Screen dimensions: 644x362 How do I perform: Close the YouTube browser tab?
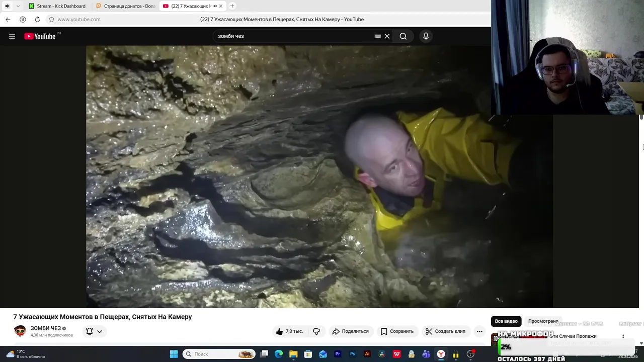[221, 6]
